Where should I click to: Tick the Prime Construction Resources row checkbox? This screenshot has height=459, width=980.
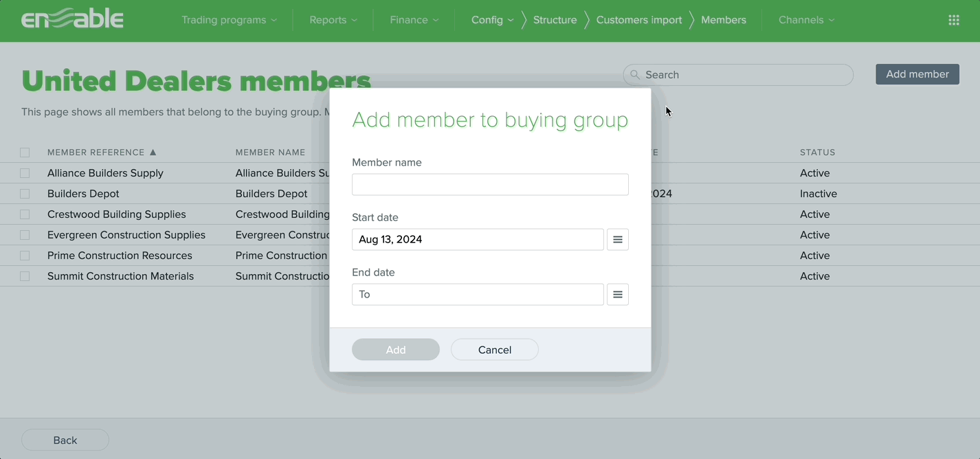(x=25, y=256)
